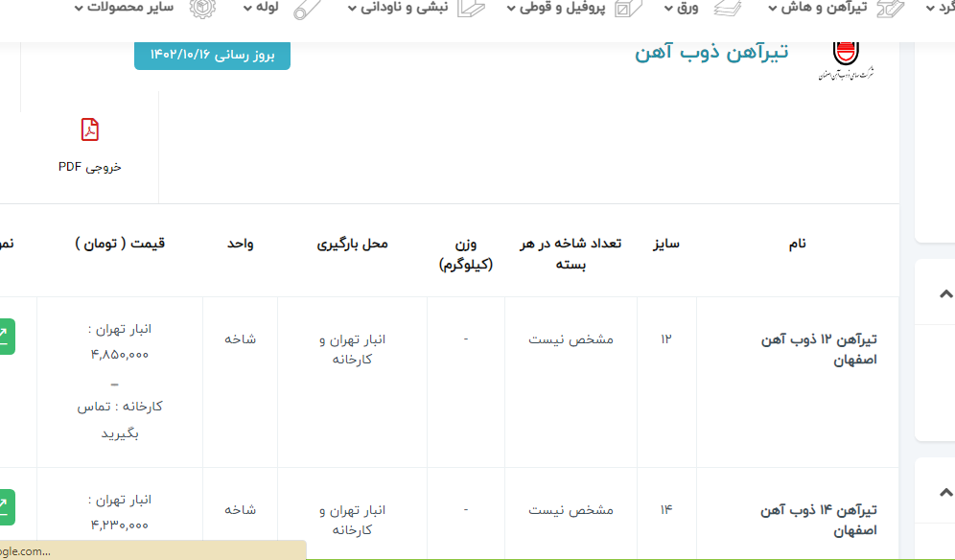The image size is (955, 560).
Task: Collapse the lower sidebar panel chevron
Action: tap(945, 493)
